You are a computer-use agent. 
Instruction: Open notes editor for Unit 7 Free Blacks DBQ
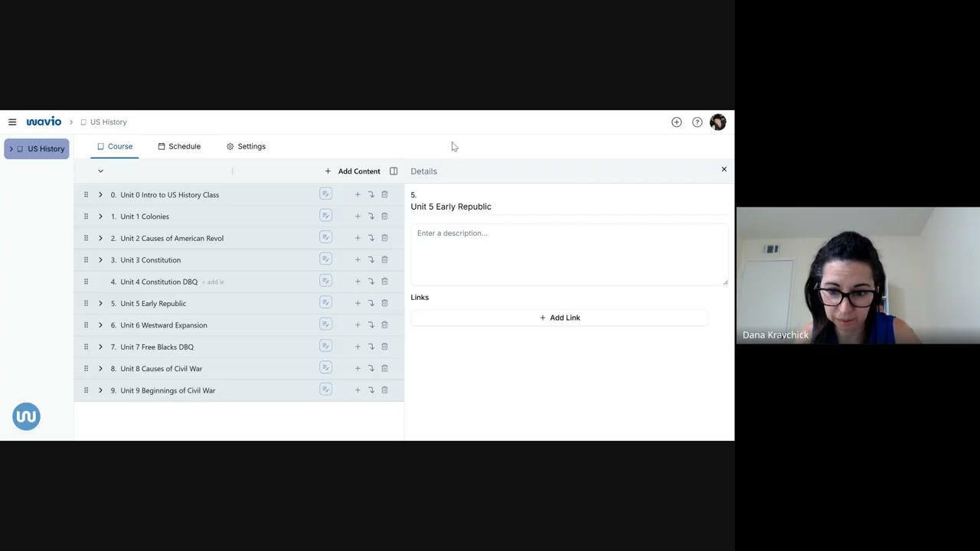pyautogui.click(x=325, y=347)
